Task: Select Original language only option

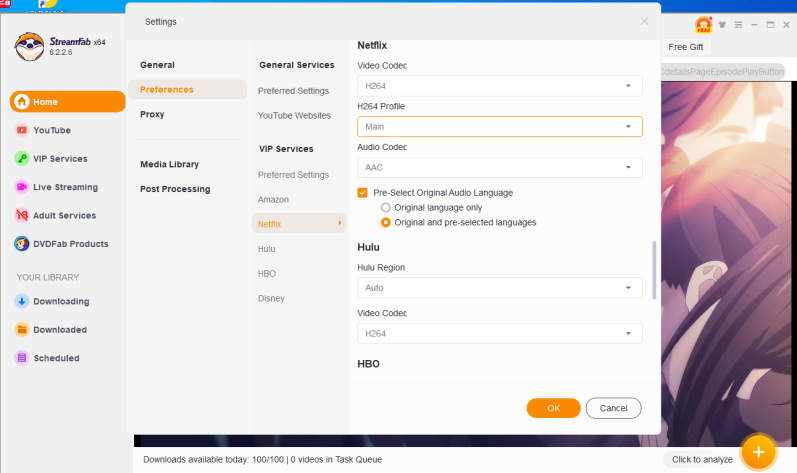Action: [386, 207]
